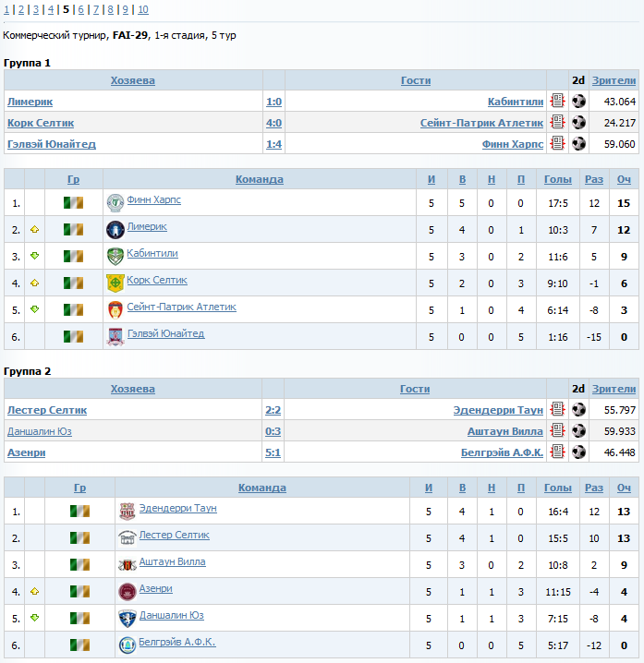This screenshot has width=644, height=663.
Task: Open Аштаун Вилла team link in results
Action: pos(504,431)
